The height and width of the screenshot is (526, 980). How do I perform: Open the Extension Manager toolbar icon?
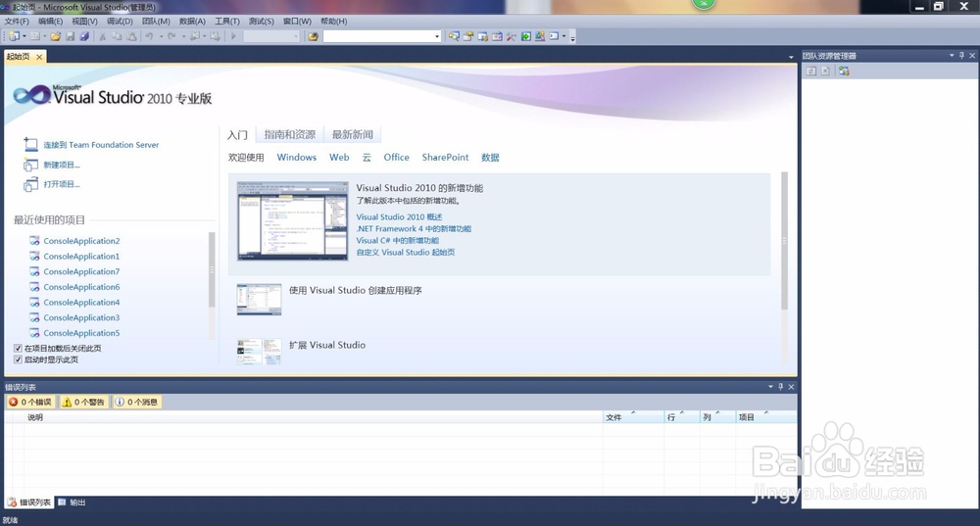pos(540,36)
